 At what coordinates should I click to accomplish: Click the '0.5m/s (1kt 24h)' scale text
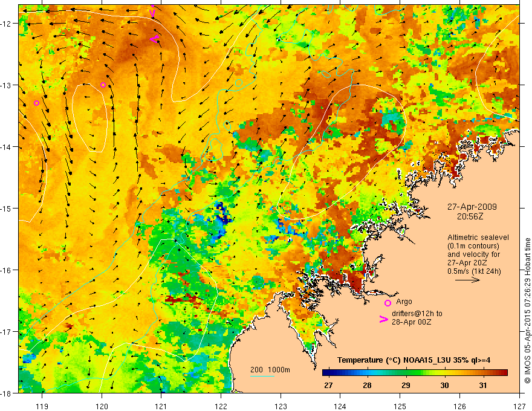click(x=474, y=271)
